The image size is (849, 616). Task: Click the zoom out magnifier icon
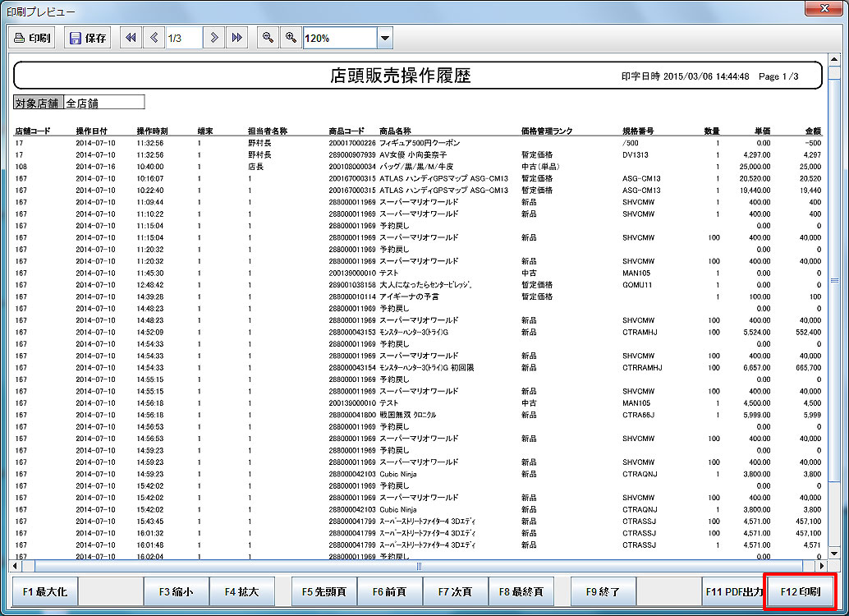point(268,38)
